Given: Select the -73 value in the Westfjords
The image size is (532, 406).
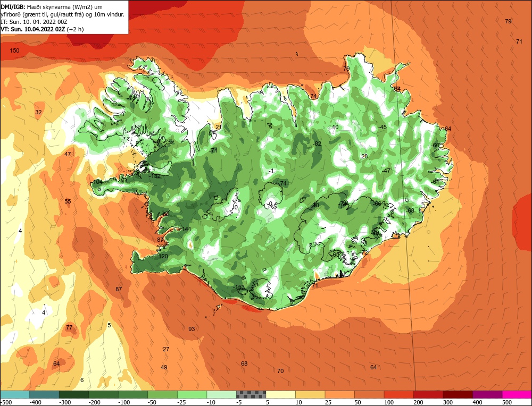Looking at the screenshot, I should 131,98.
